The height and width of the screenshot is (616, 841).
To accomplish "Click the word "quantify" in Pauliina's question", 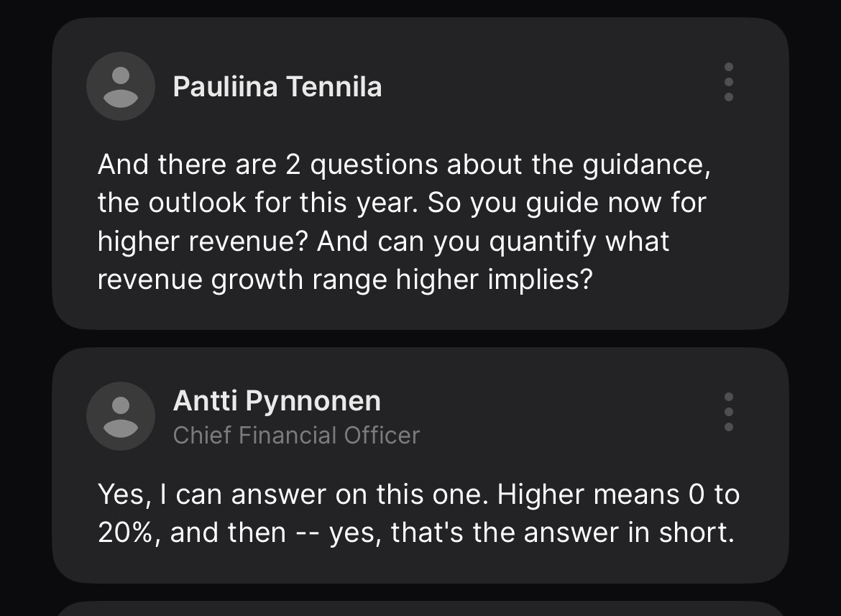I will coord(543,242).
